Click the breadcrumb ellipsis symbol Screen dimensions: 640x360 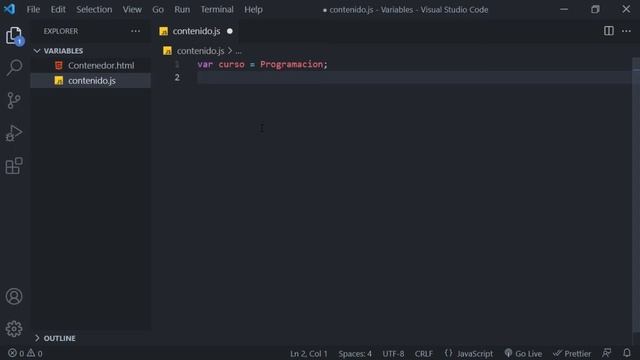(x=238, y=51)
